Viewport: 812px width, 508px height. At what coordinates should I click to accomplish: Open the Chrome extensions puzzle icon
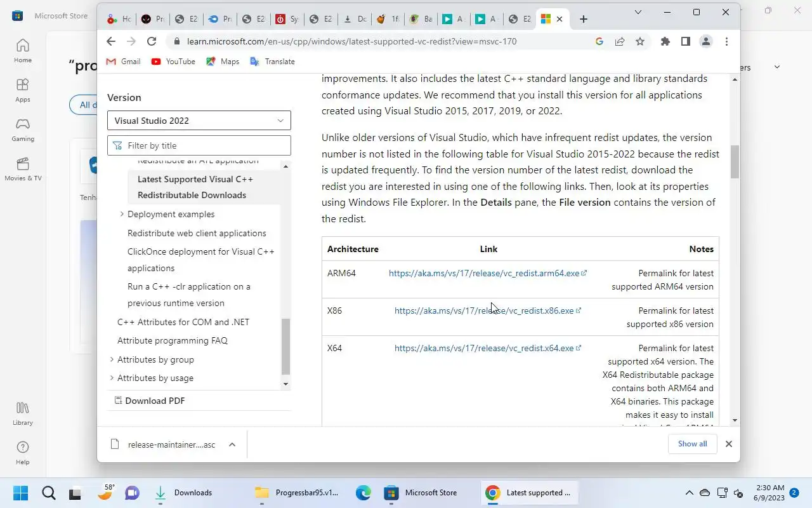[665, 41]
